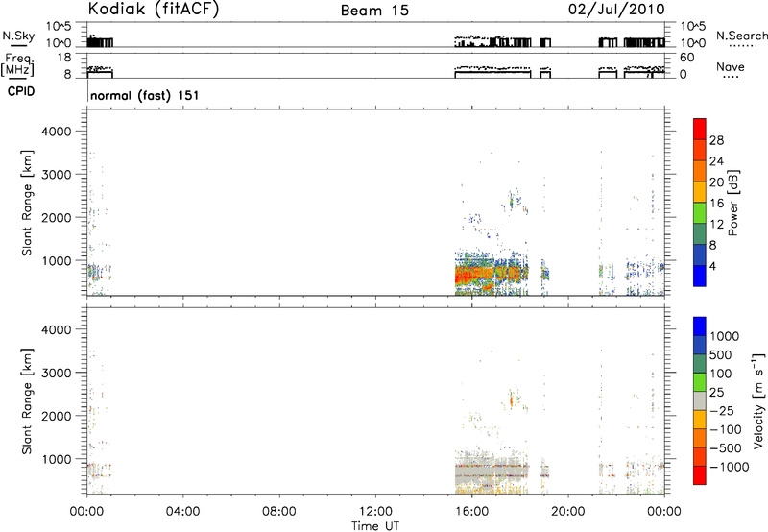
Task: Click the 'Kodiak (fitACF)' title text
Action: tap(154, 10)
